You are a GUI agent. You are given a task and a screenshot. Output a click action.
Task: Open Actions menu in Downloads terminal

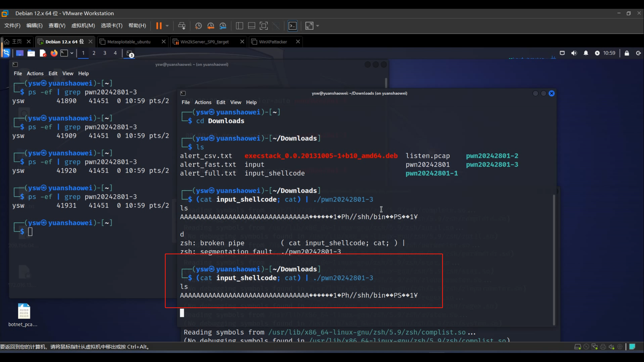[203, 102]
